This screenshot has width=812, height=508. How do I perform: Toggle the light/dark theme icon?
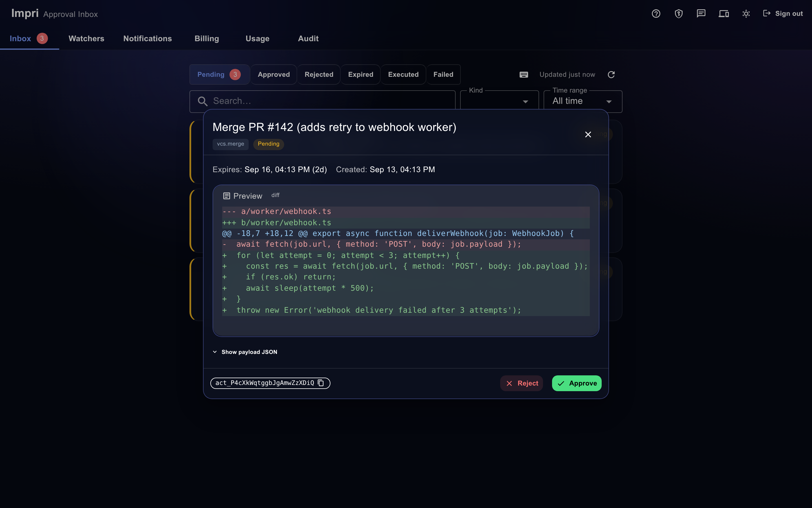tap(746, 14)
